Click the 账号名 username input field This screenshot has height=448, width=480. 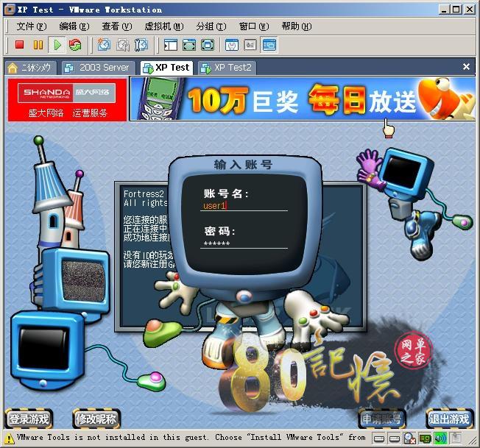pyautogui.click(x=244, y=206)
